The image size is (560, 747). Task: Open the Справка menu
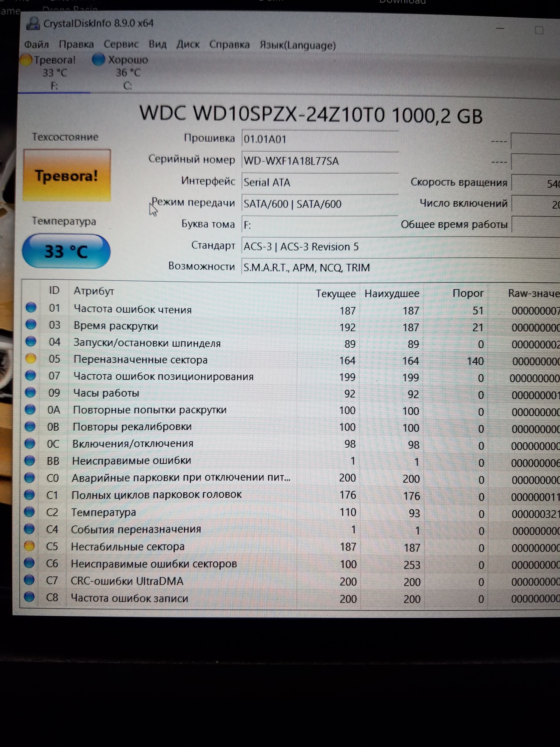(x=230, y=45)
